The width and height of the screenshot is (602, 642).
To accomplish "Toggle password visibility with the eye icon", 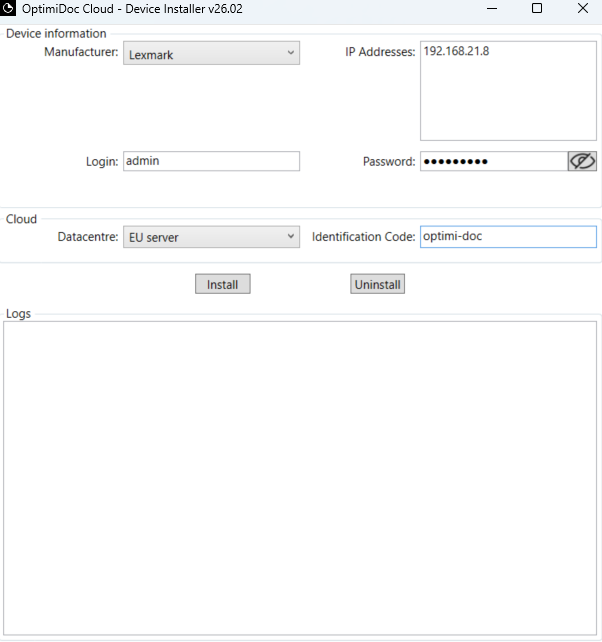I will 582,161.
